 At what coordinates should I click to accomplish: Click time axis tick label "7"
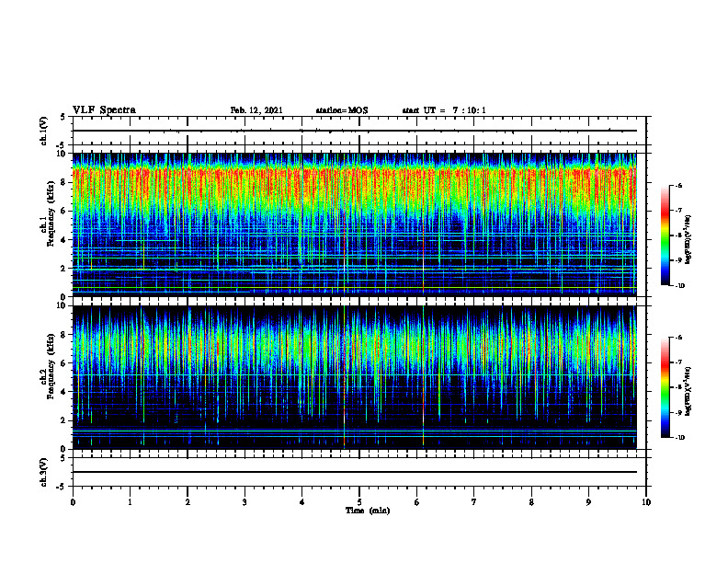(474, 502)
